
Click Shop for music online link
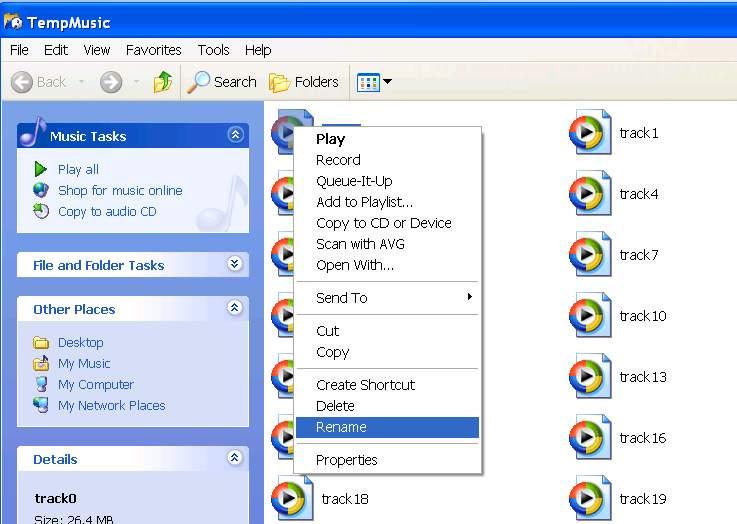(x=119, y=190)
